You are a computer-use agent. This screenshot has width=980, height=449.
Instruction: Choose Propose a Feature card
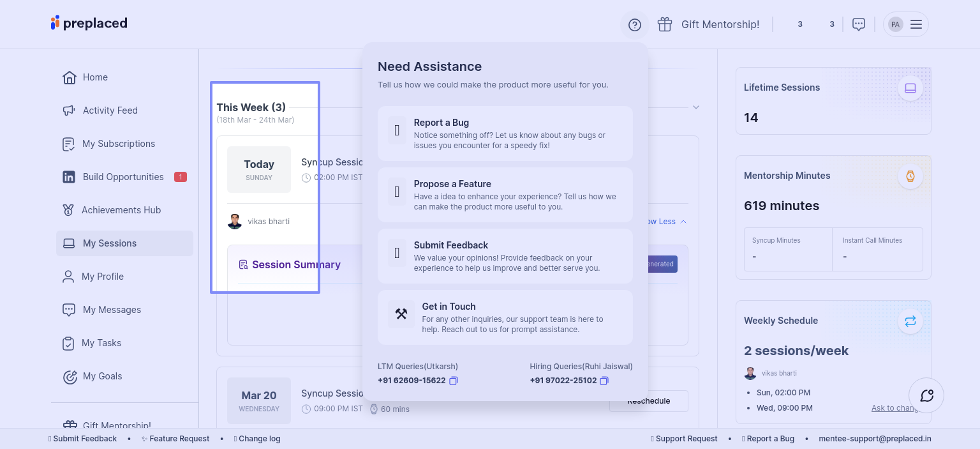[505, 195]
